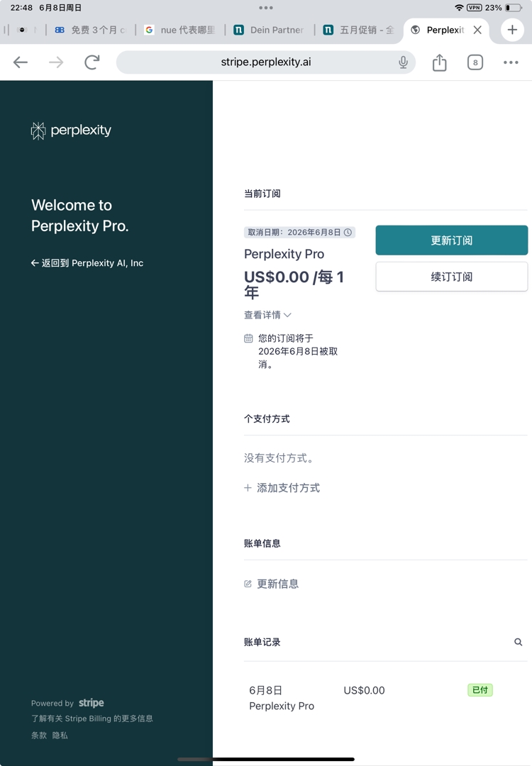The width and height of the screenshot is (532, 766).
Task: Close the current Perplexity tab
Action: pos(478,30)
